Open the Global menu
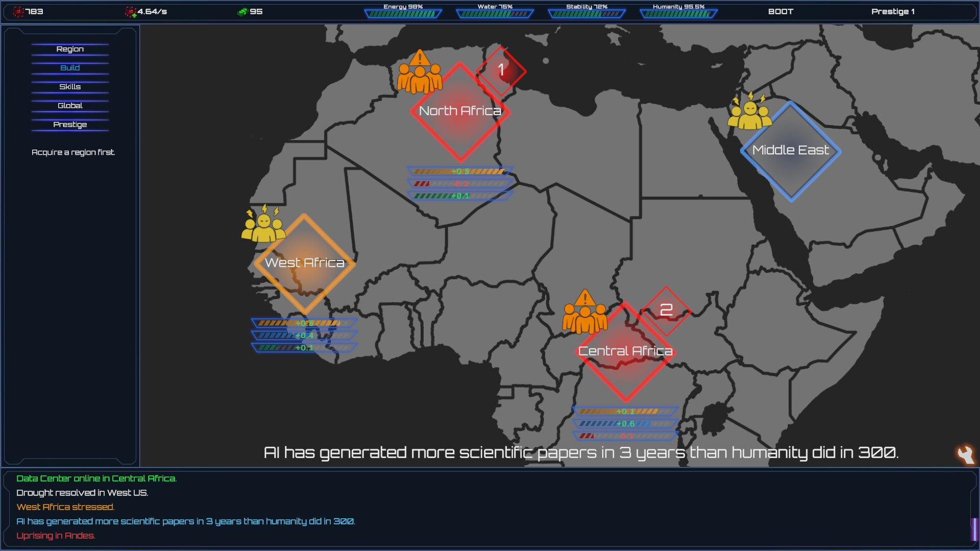The image size is (980, 551). pyautogui.click(x=70, y=106)
